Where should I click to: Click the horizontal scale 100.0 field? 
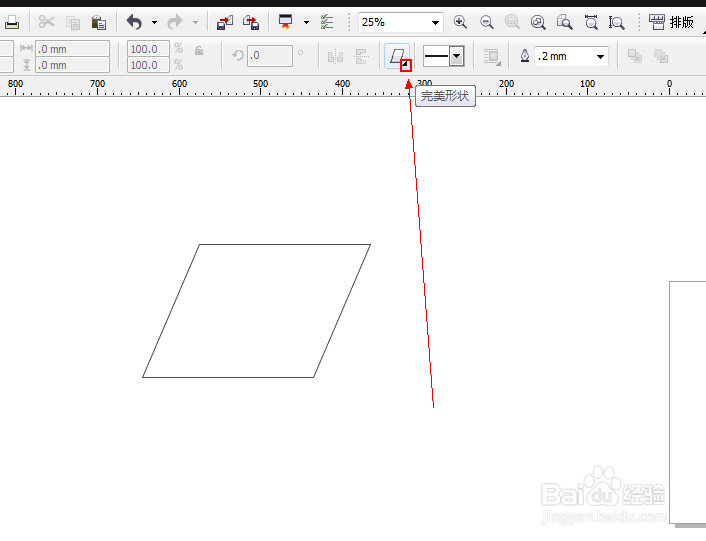148,49
